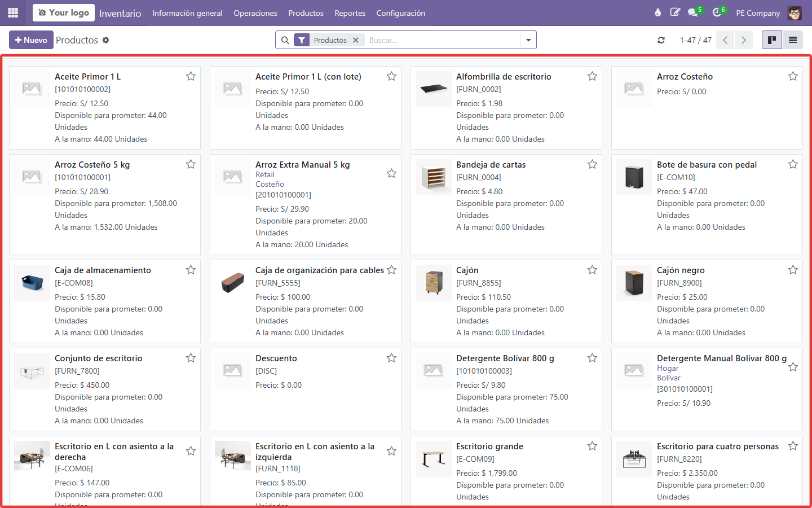
Task: Star the Cajón negro product
Action: pyautogui.click(x=793, y=270)
